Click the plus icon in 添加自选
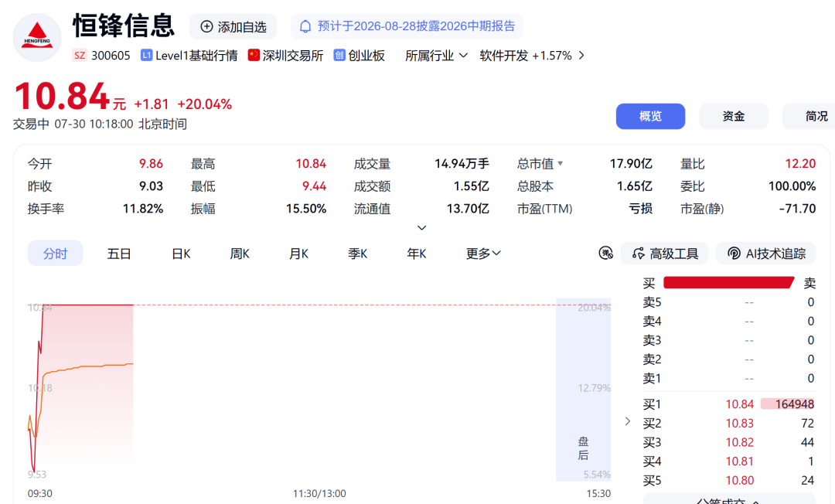Screen dimensions: 835x504 (x=206, y=26)
